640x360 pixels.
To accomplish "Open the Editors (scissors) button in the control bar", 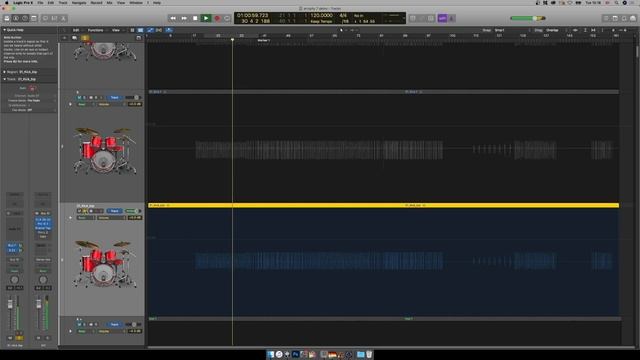I will click(x=63, y=18).
